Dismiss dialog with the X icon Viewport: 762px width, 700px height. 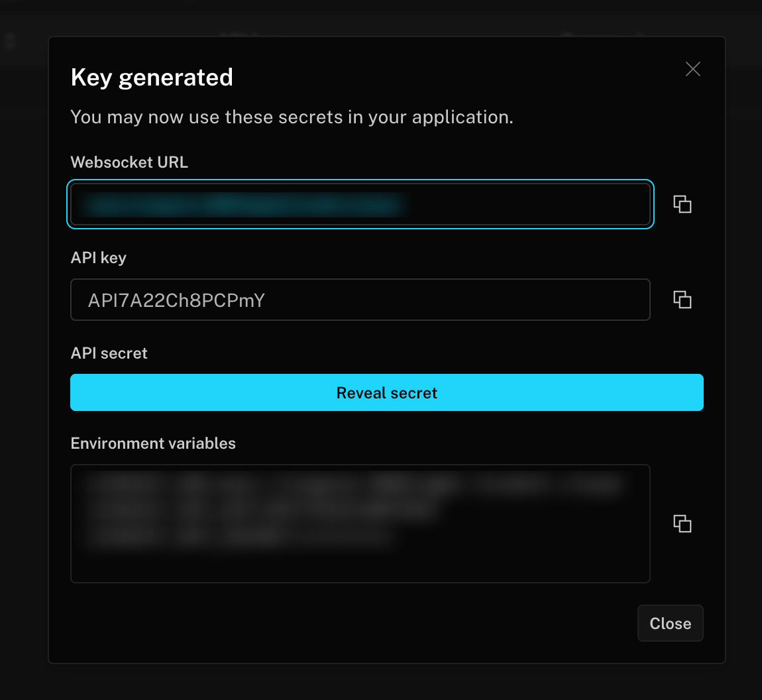coord(692,69)
